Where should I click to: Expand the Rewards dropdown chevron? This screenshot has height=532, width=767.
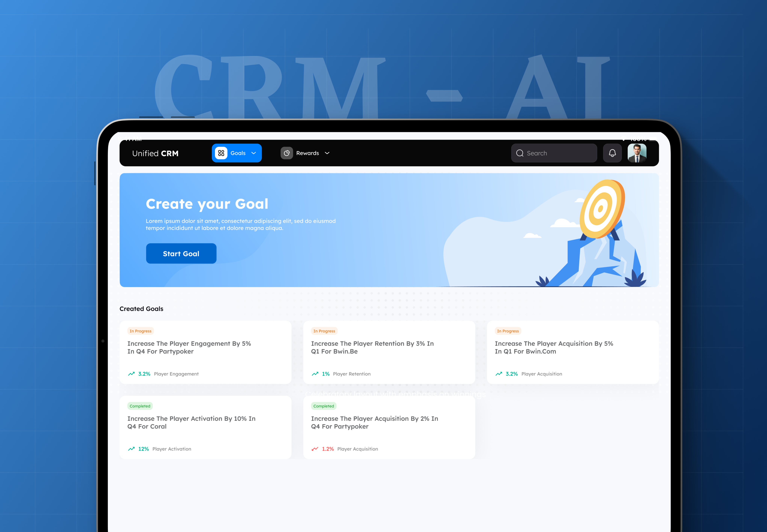click(x=327, y=153)
